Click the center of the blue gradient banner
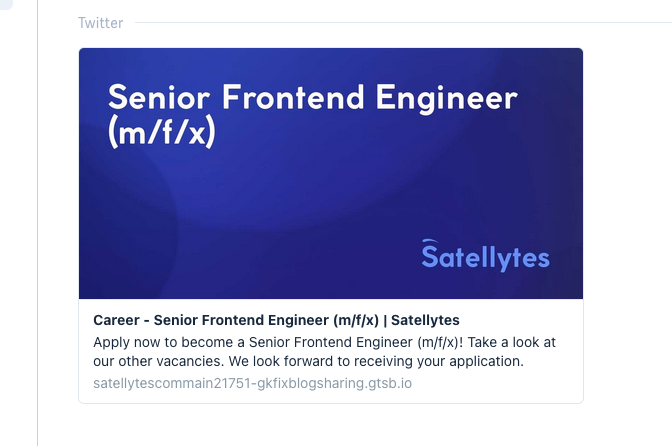Screen dimensions: 672x446 [x=331, y=174]
